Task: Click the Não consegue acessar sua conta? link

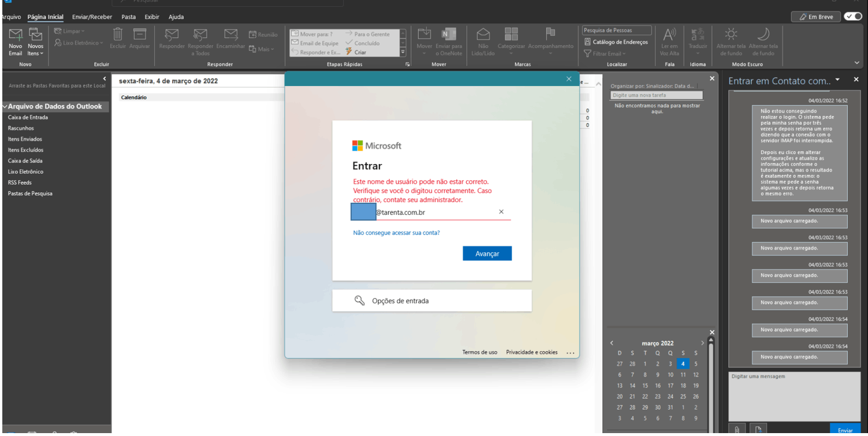Action: click(x=396, y=233)
